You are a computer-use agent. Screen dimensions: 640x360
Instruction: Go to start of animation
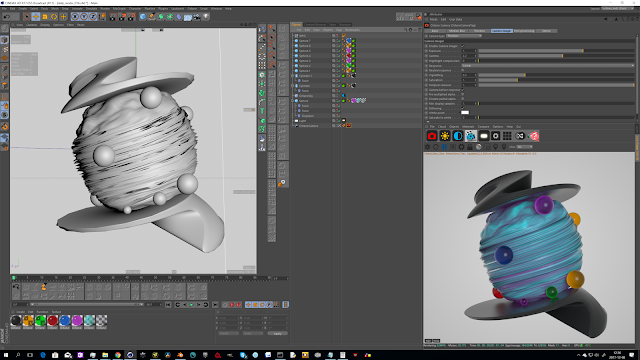pyautogui.click(x=168, y=304)
